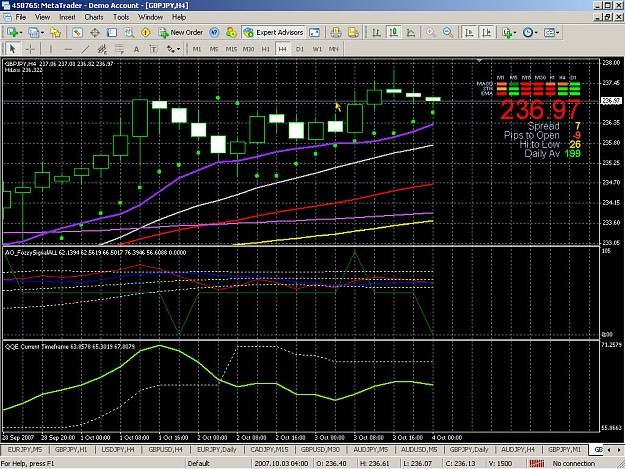625x469 pixels.
Task: Open the File menu
Action: [x=21, y=17]
